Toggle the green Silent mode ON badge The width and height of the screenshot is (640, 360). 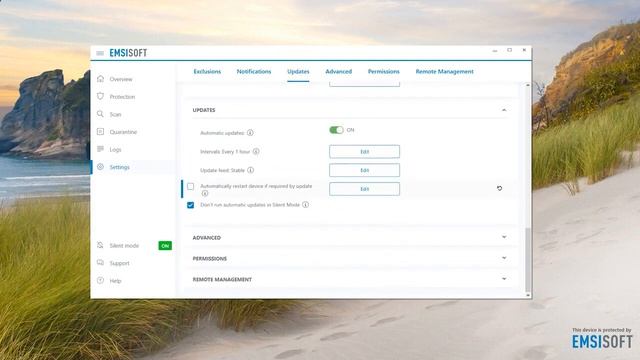click(165, 246)
